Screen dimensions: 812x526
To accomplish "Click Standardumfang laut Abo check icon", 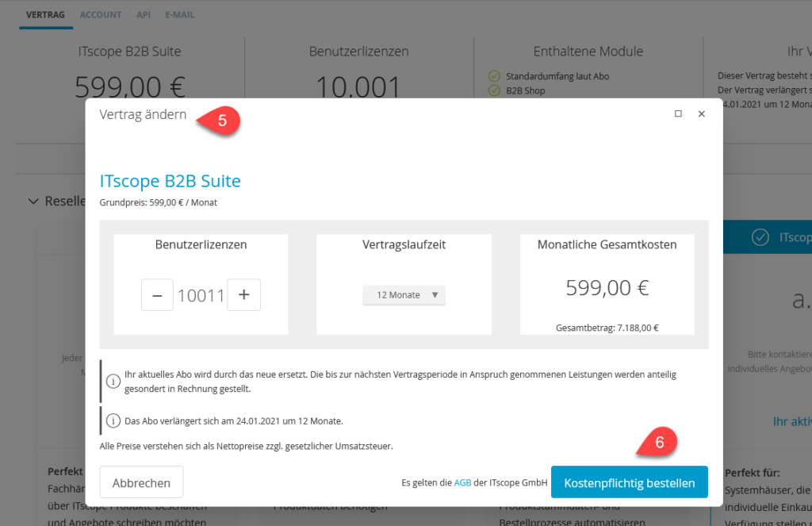I will [494, 76].
